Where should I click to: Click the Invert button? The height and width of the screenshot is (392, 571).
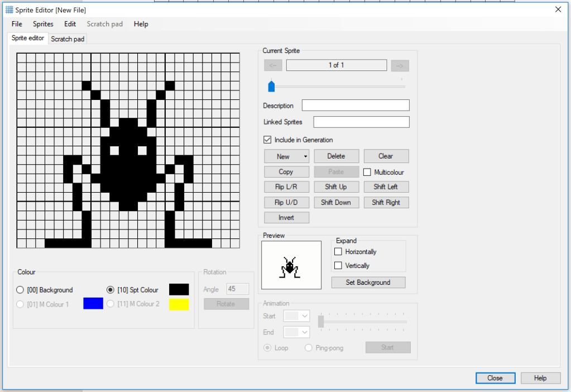click(x=286, y=218)
